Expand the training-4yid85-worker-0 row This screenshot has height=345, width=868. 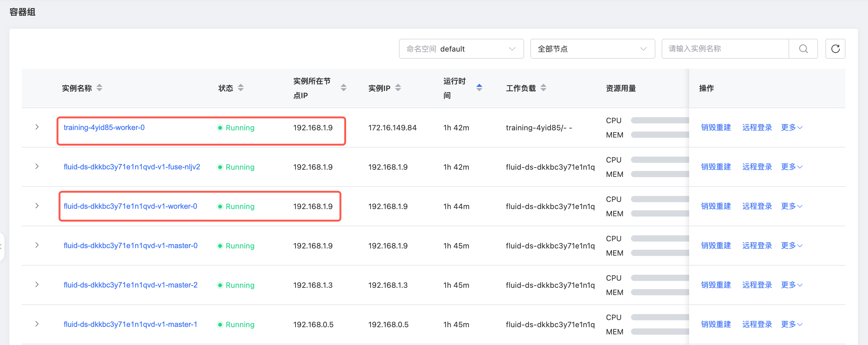coord(37,127)
